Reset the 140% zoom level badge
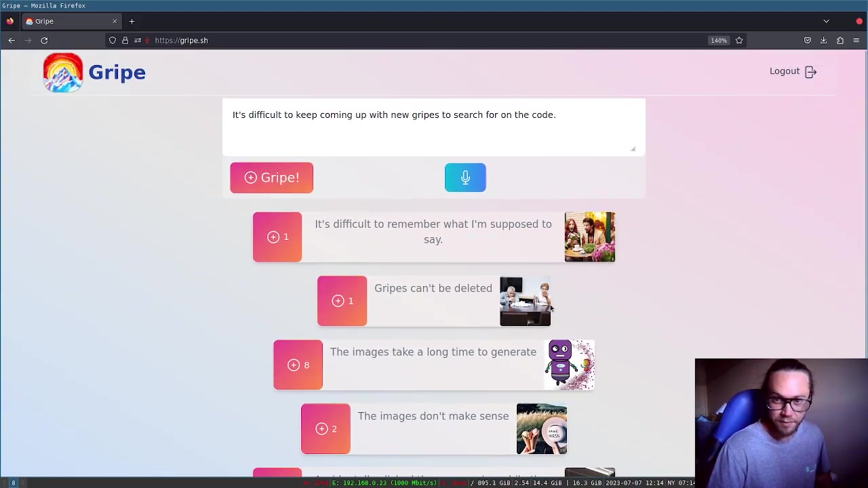Viewport: 868px width, 488px height. tap(719, 41)
